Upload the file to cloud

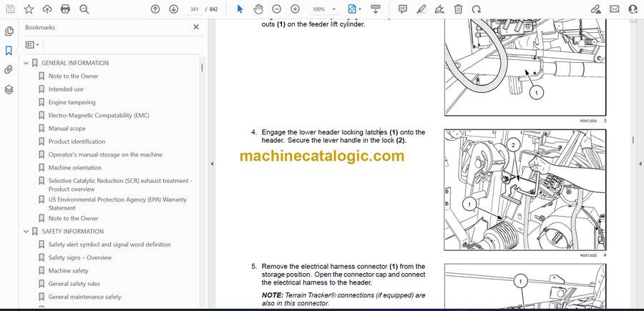coord(47,9)
